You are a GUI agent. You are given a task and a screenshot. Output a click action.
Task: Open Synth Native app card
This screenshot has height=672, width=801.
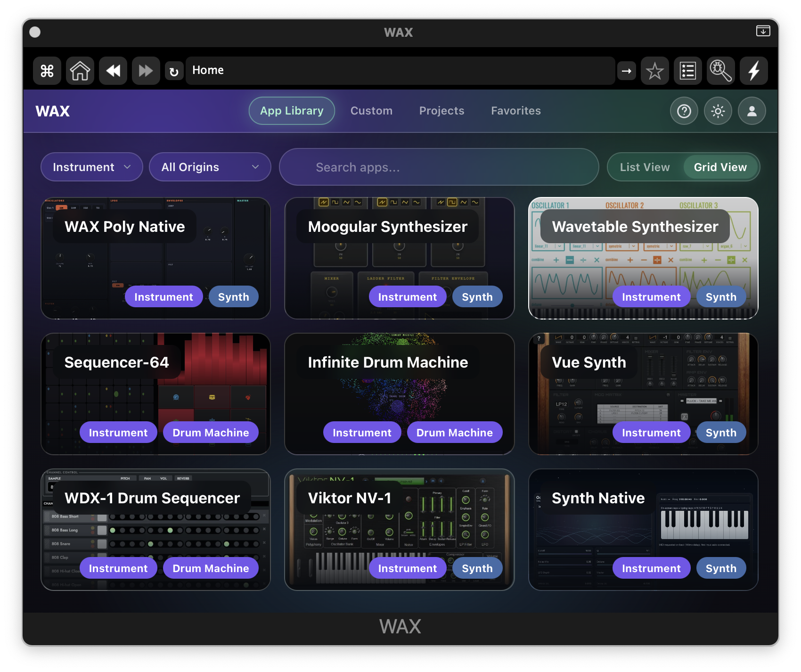(x=643, y=530)
